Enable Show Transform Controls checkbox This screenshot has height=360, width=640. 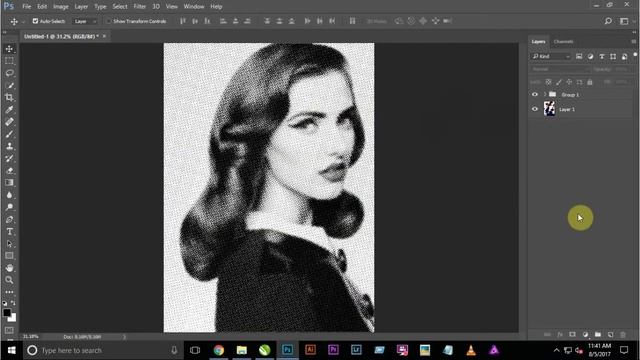109,21
